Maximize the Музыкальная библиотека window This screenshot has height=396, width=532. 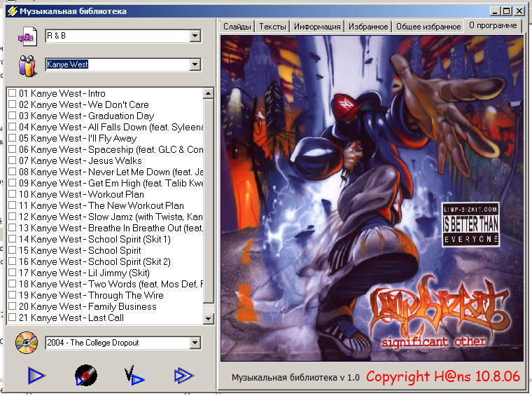point(507,11)
